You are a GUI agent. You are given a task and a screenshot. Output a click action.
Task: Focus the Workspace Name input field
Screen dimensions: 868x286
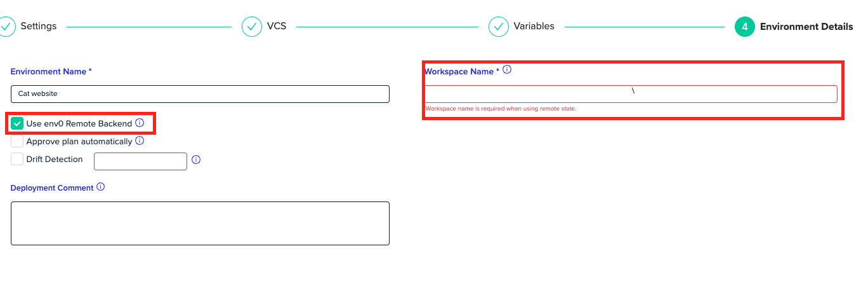click(631, 94)
